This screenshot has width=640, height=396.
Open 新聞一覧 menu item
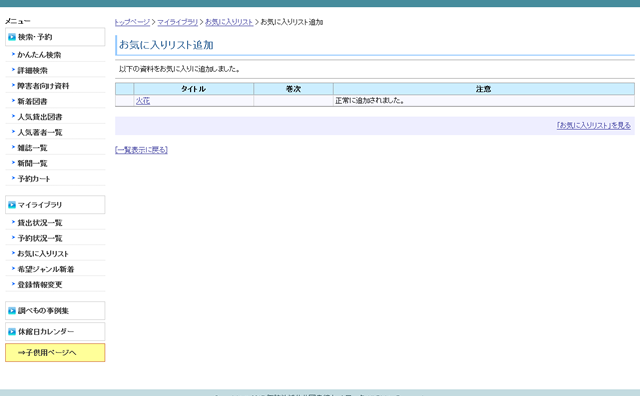tap(32, 163)
